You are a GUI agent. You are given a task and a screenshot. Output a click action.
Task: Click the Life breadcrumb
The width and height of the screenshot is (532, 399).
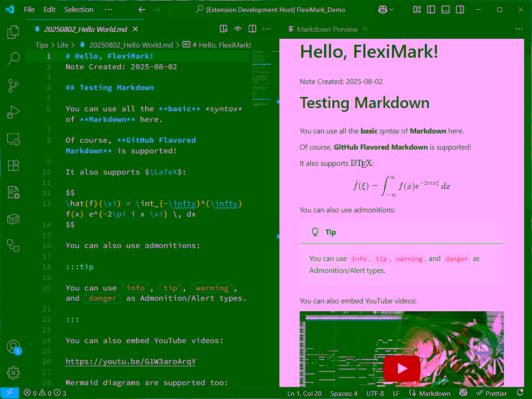click(63, 45)
